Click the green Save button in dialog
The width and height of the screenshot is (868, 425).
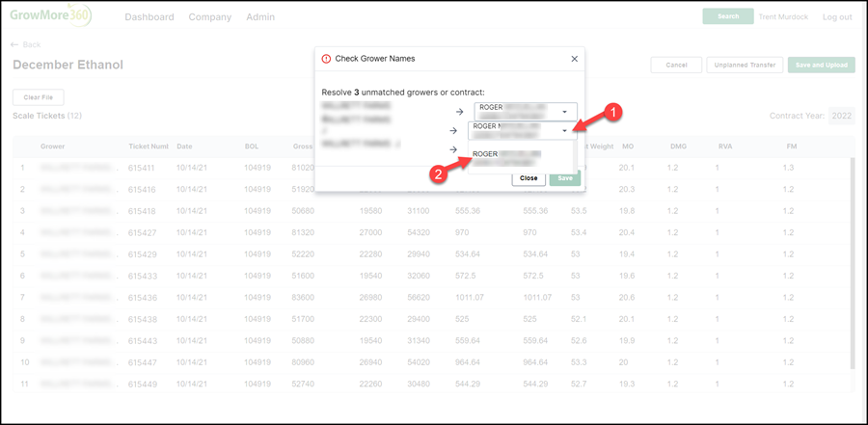point(564,178)
